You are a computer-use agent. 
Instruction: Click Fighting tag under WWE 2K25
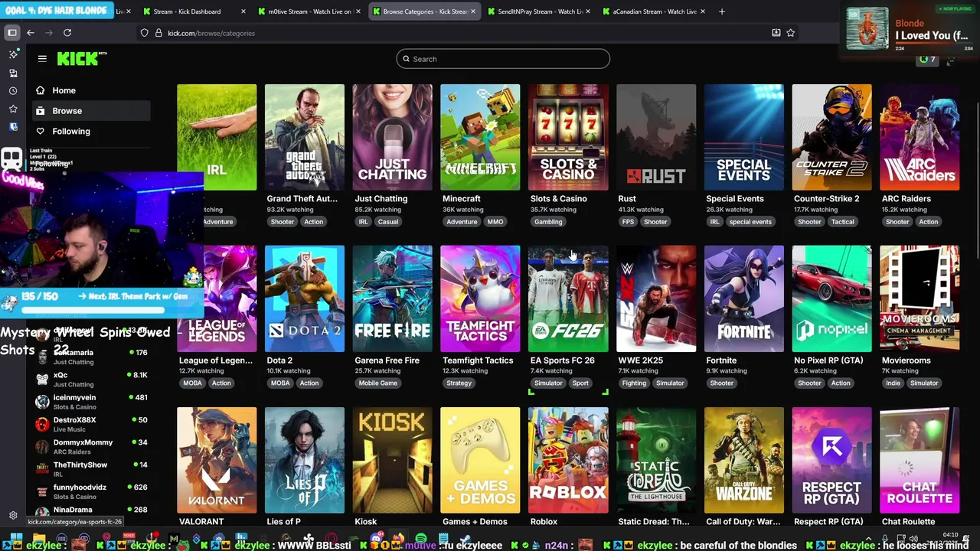point(634,383)
